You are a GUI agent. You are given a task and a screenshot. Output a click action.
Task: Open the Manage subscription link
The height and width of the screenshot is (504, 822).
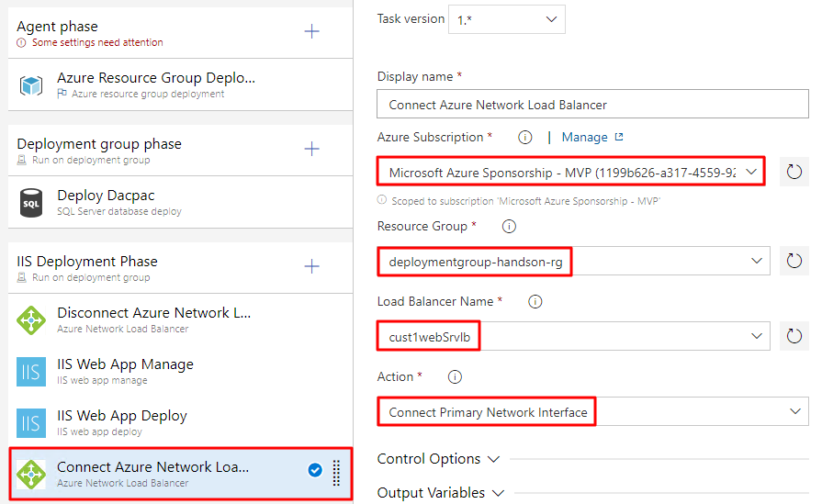pos(592,138)
